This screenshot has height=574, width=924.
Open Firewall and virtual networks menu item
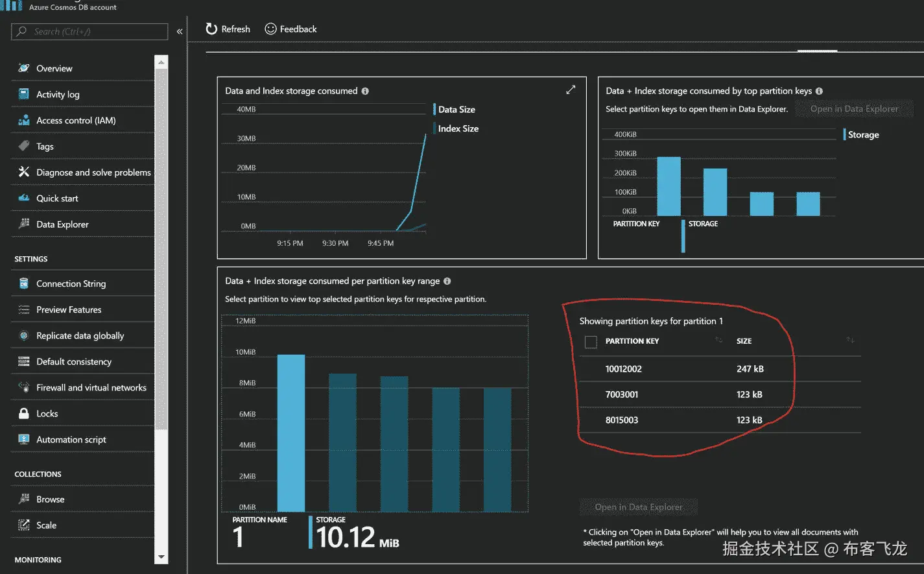tap(83, 387)
